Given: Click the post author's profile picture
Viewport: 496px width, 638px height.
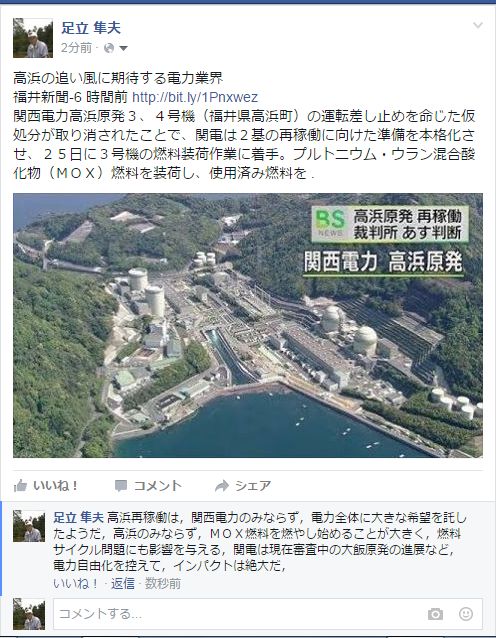Looking at the screenshot, I should [33, 38].
